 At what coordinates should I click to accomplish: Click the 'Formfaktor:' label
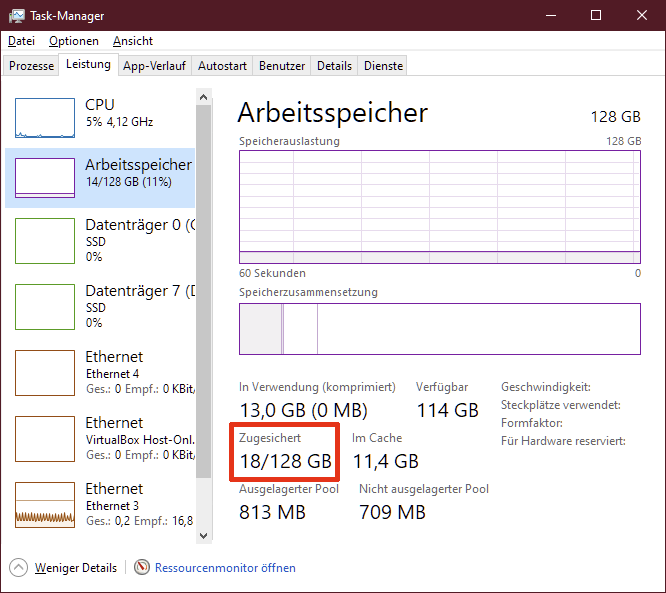point(532,423)
